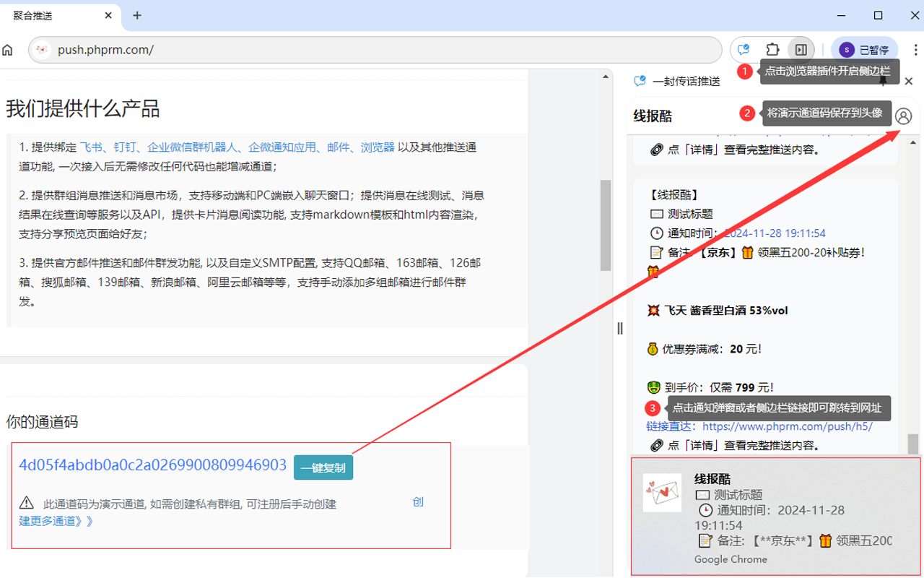This screenshot has width=924, height=578.
Task: Click the 飞书、钉钉 push channel link
Action: coord(107,147)
